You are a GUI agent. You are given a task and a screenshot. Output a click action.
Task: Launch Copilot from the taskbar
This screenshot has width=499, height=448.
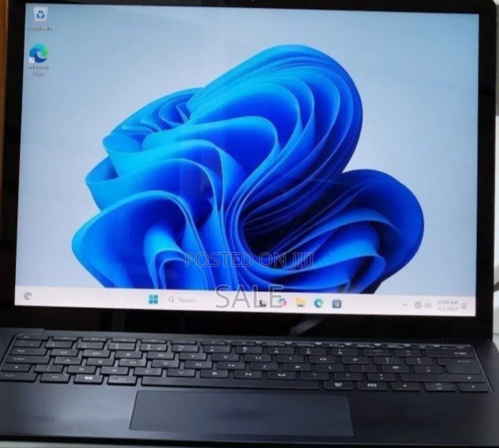click(282, 302)
